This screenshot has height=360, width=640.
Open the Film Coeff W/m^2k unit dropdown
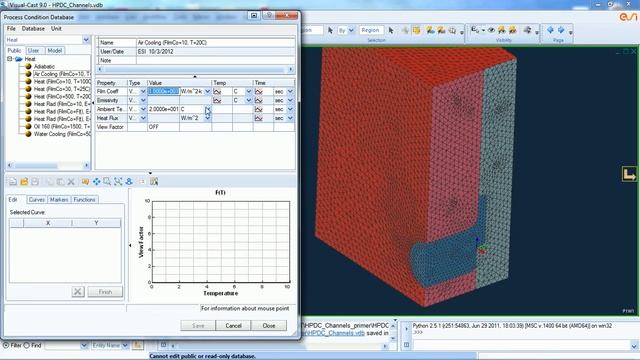[207, 91]
